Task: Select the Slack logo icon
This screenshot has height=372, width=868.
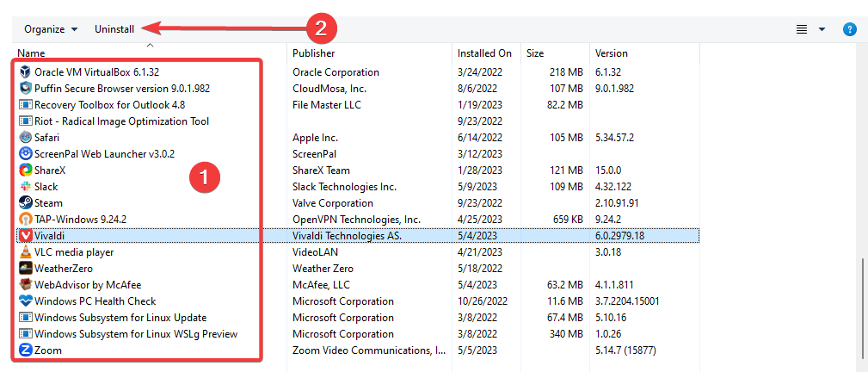Action: point(26,187)
